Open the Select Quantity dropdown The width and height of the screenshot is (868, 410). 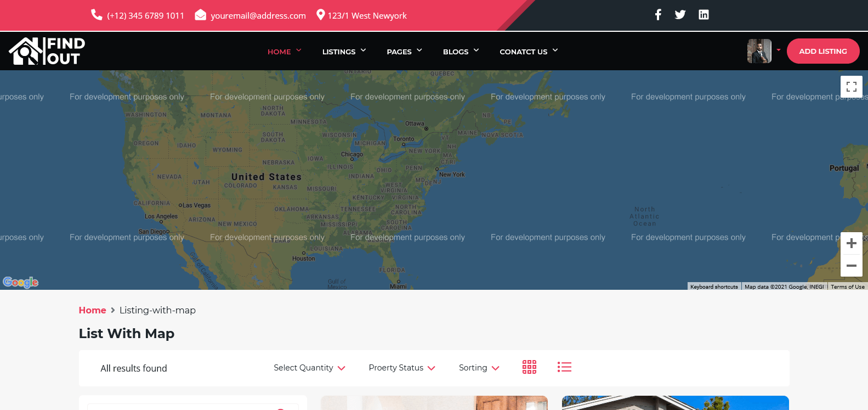[x=309, y=368]
